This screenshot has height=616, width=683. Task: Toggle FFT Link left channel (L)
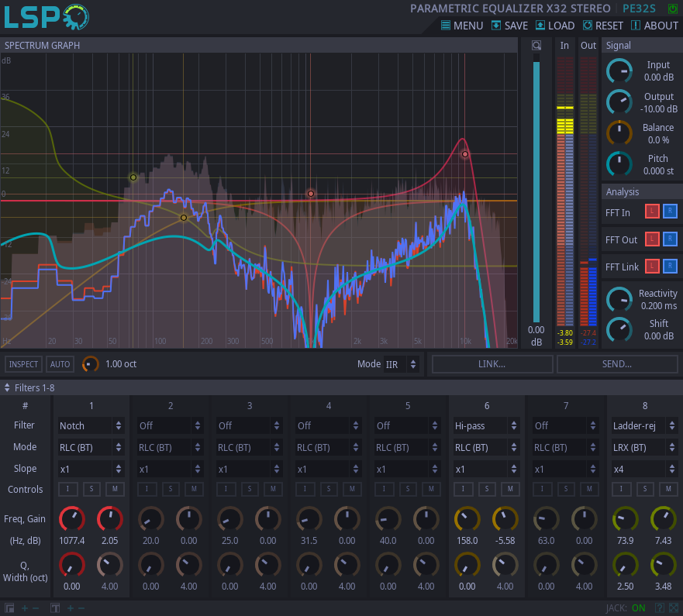pyautogui.click(x=652, y=266)
